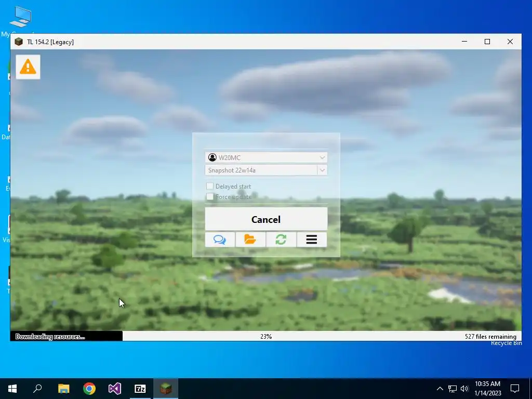This screenshot has height=399, width=532.
Task: Refresh the version list with the green arrows
Action: (x=281, y=240)
